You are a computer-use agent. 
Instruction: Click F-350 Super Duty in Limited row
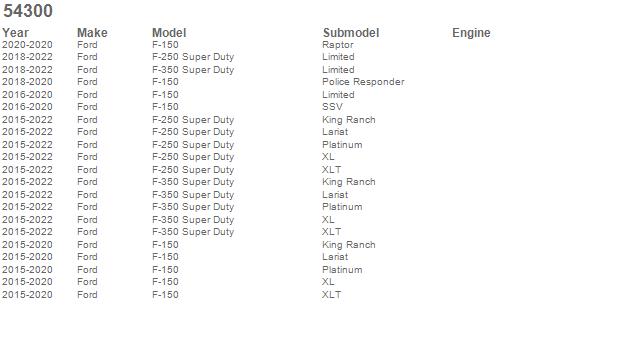[193, 70]
